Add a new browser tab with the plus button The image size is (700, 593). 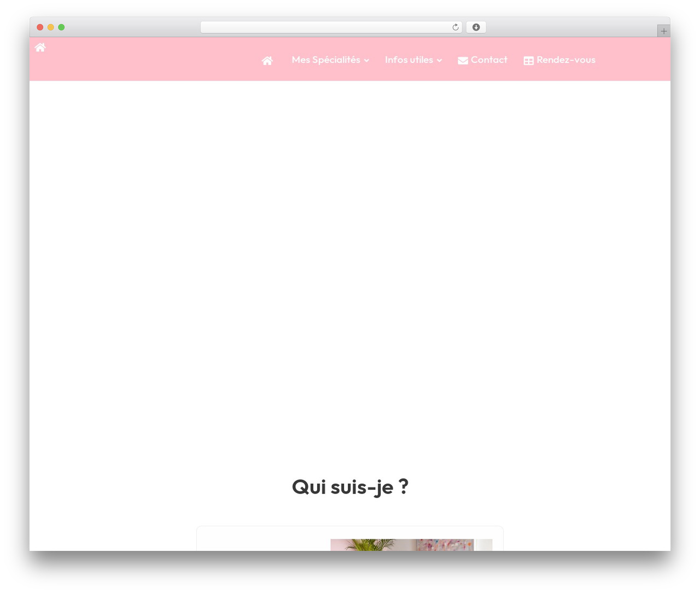[664, 31]
